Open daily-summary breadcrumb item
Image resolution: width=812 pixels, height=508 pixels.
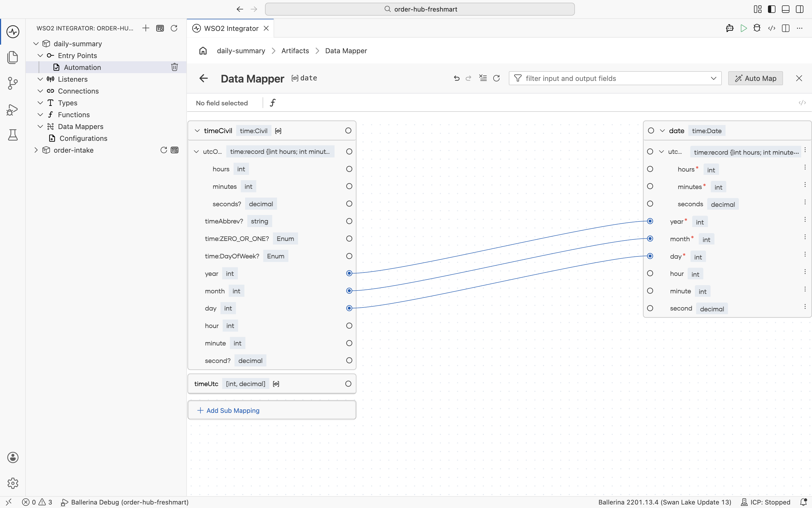pyautogui.click(x=241, y=51)
